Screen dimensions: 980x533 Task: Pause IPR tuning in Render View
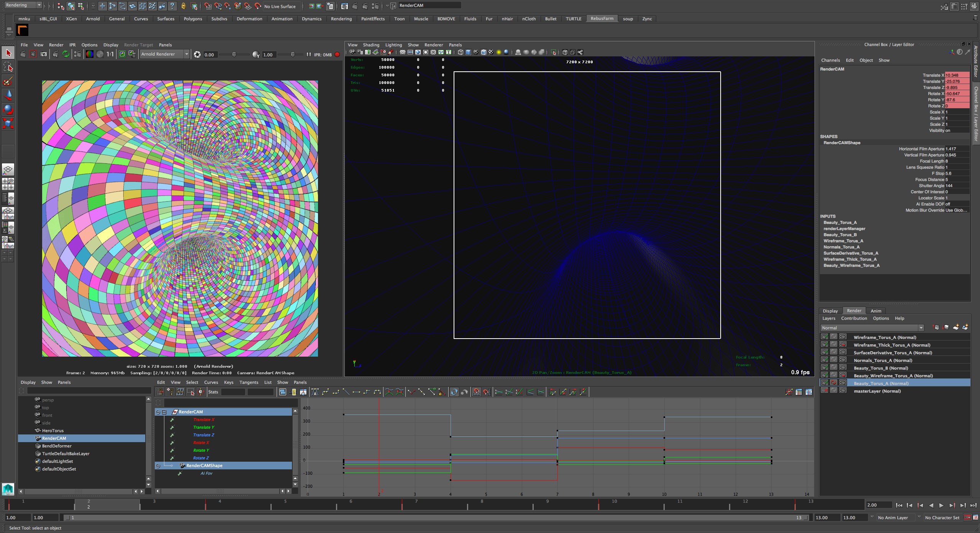[308, 54]
